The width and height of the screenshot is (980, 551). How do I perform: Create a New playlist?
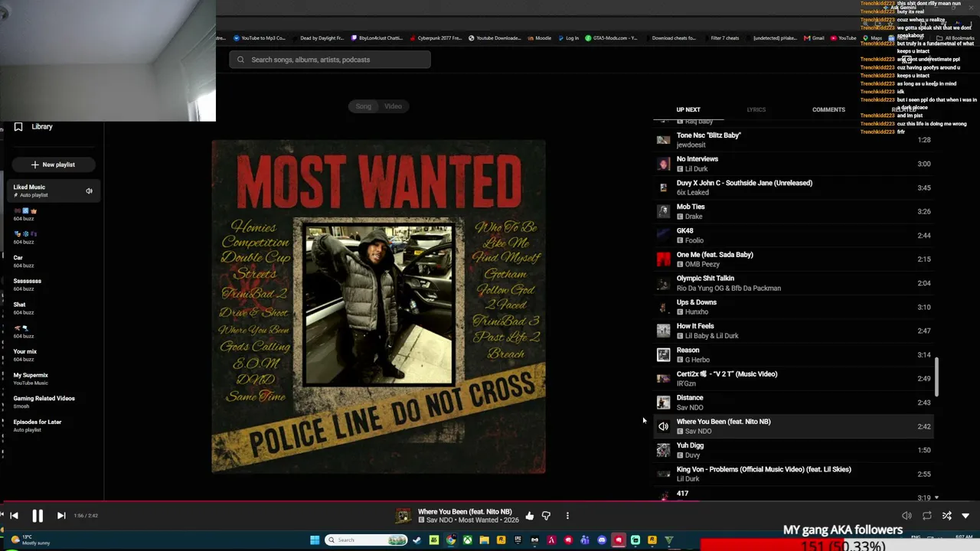(x=53, y=165)
